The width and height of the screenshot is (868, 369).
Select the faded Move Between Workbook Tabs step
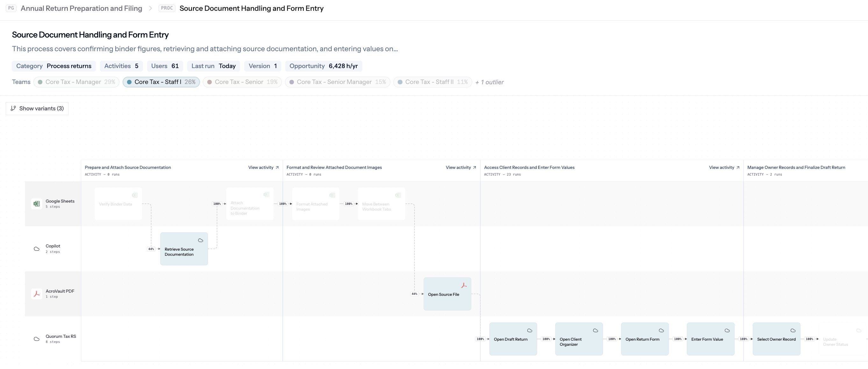(x=381, y=204)
